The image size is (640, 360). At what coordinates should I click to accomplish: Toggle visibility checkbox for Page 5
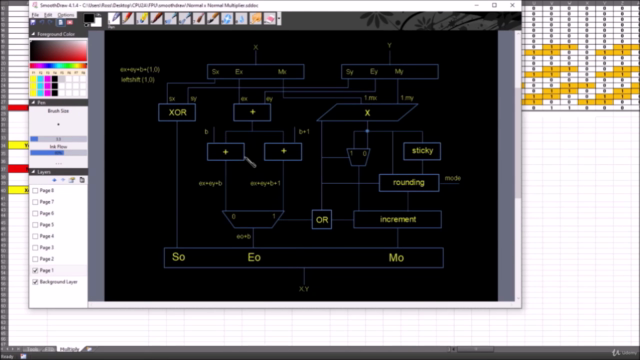(x=35, y=225)
